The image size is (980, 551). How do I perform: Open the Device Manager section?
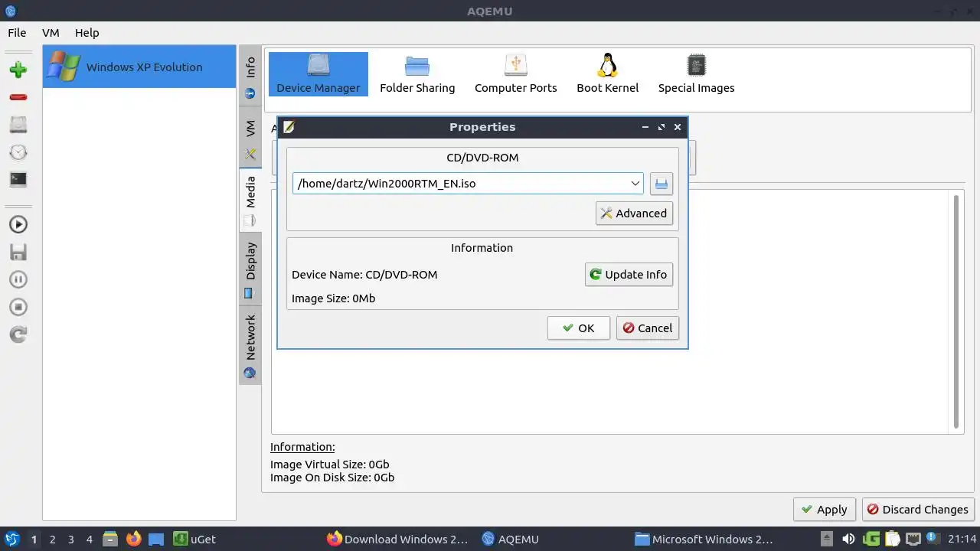318,74
